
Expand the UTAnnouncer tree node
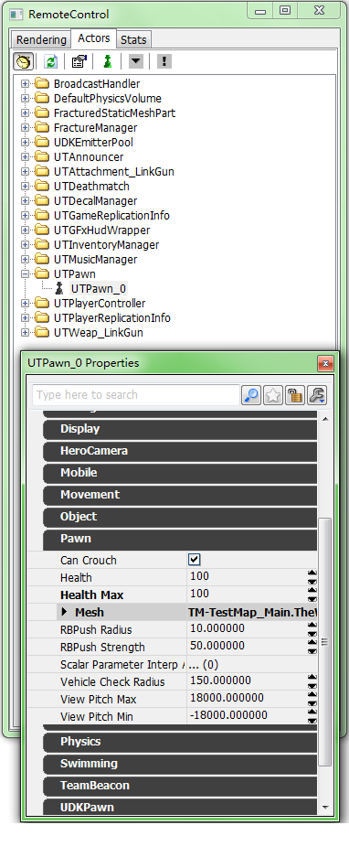click(x=25, y=157)
